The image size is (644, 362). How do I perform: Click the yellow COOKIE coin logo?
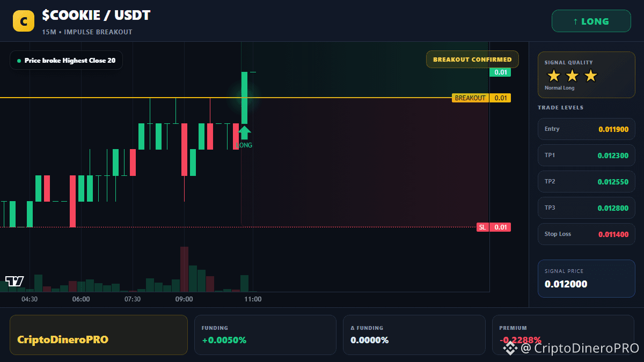24,21
